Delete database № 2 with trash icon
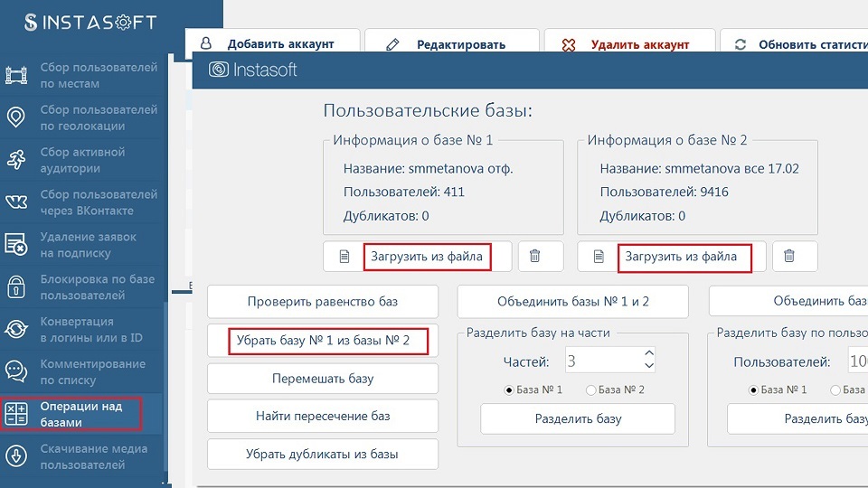 pos(789,256)
